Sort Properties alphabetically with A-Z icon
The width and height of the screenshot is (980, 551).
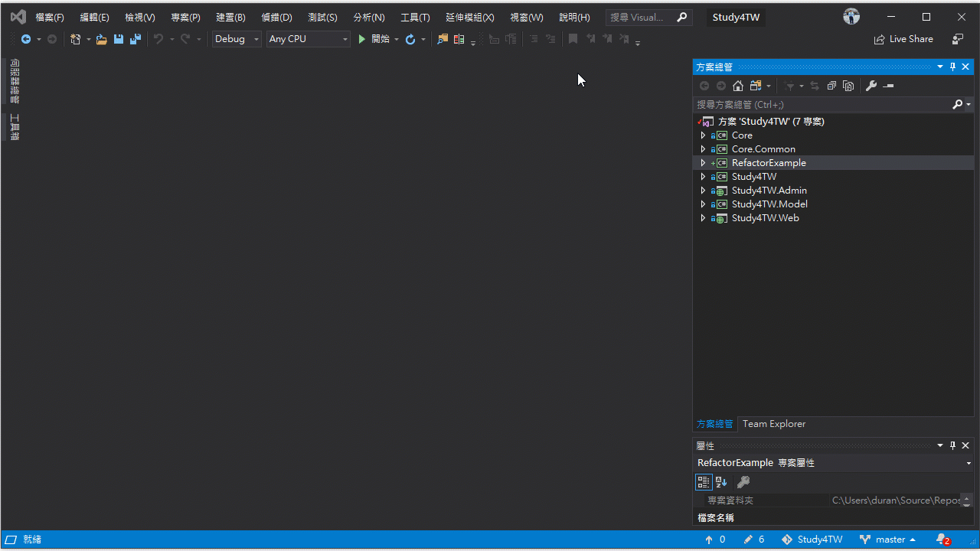[x=720, y=481]
